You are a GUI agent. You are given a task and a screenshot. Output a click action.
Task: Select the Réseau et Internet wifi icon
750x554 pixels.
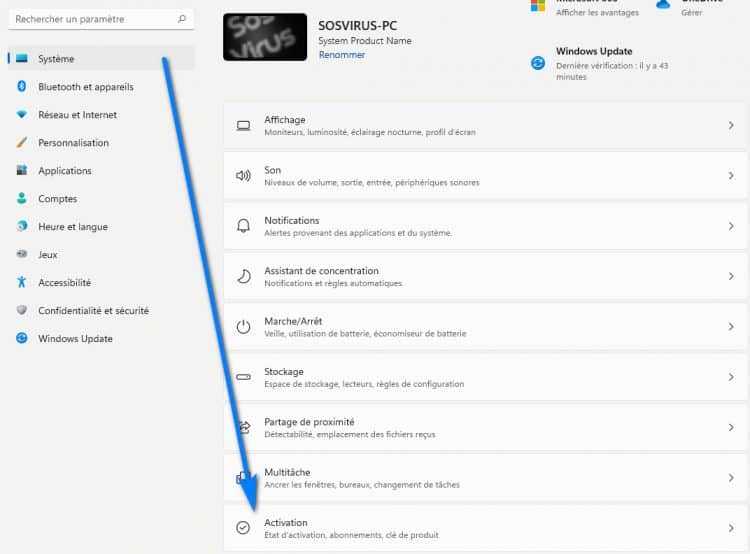[x=21, y=115]
